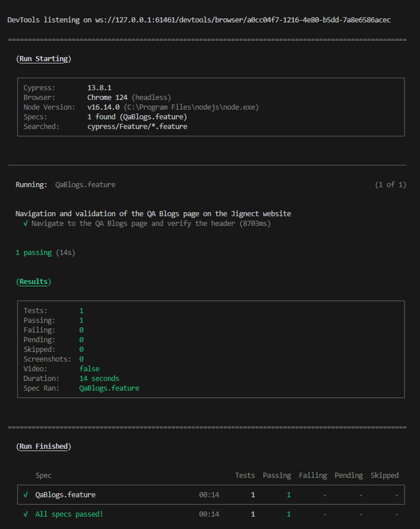420x529 pixels.
Task: Click the Video value "false"
Action: click(89, 369)
